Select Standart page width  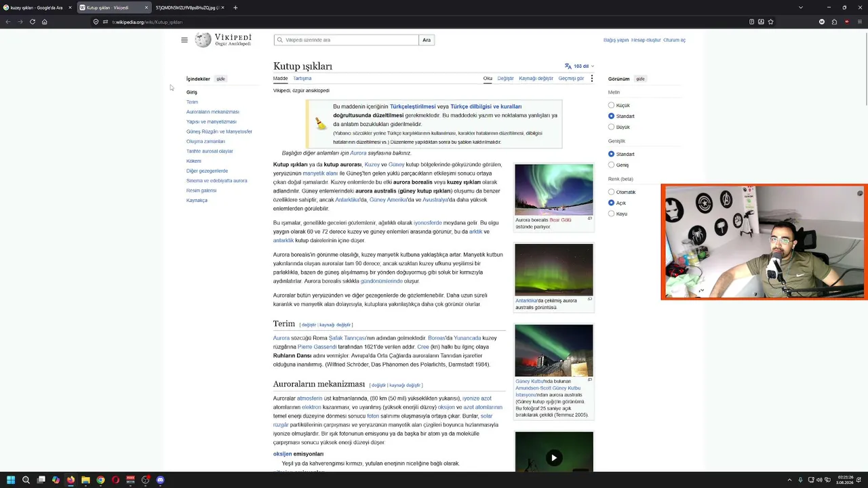(x=611, y=154)
